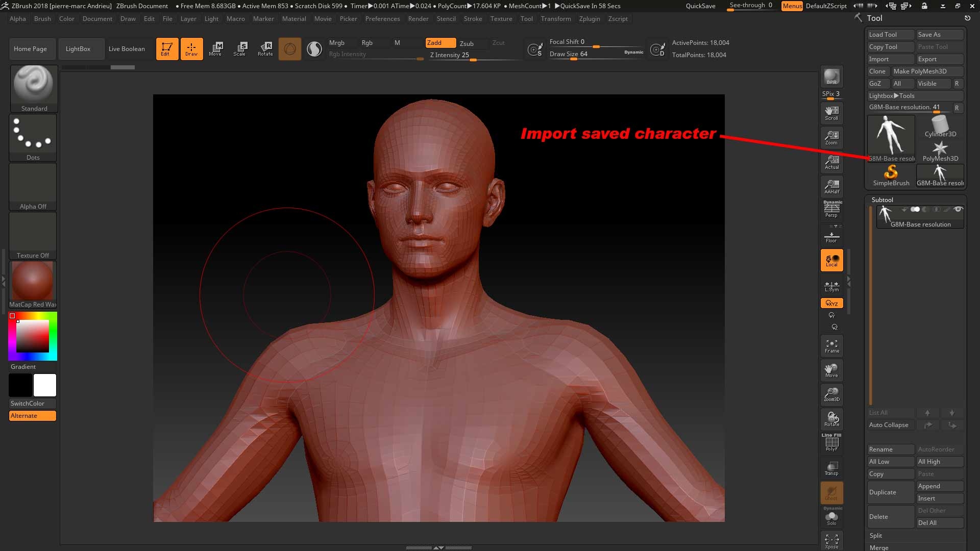Open the Preferences menu
Viewport: 980px width, 551px height.
coord(383,19)
